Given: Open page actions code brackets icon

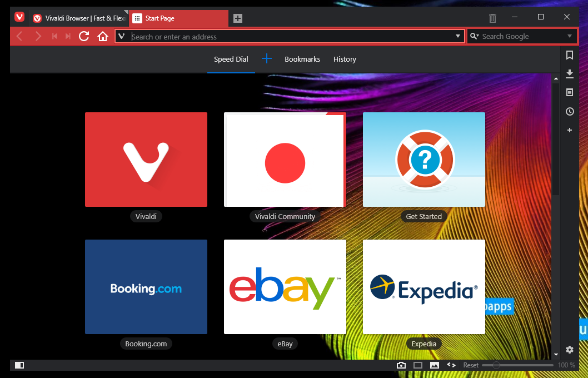Looking at the screenshot, I should (451, 365).
